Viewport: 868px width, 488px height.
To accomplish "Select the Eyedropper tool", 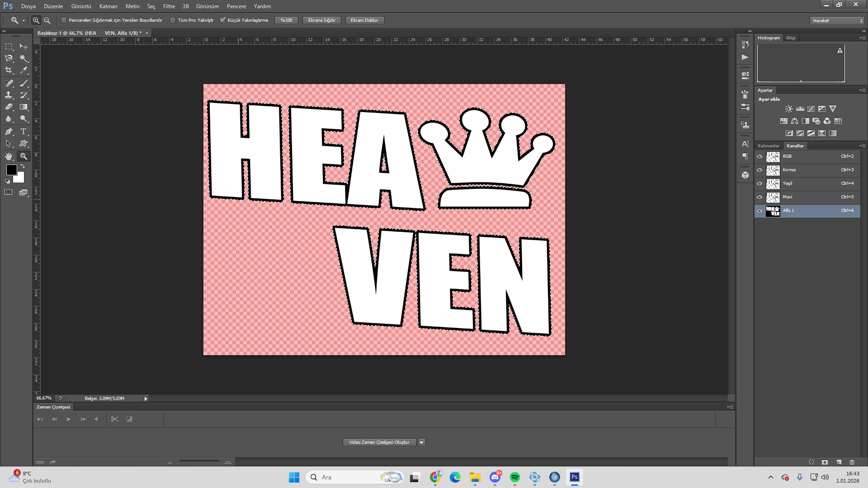I will [x=24, y=70].
